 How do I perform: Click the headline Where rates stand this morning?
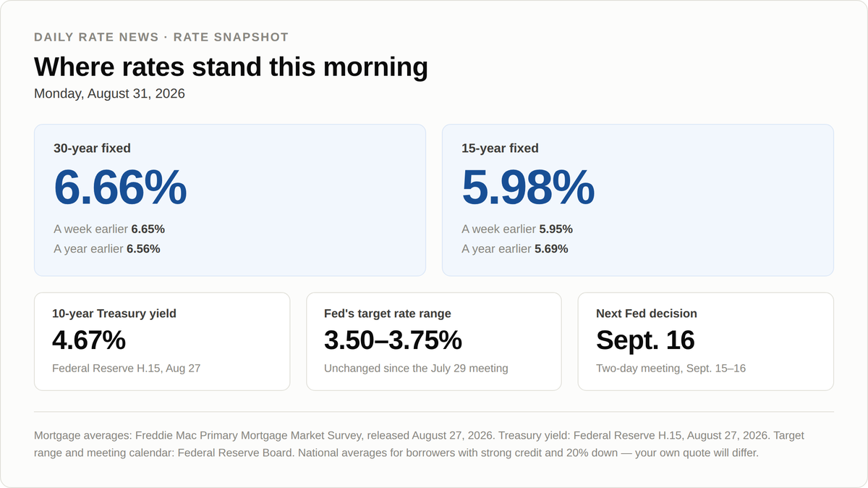tap(231, 67)
